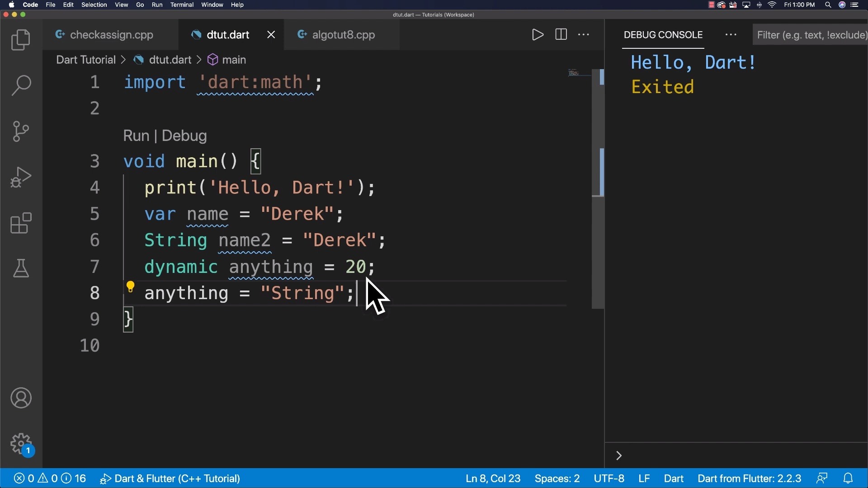This screenshot has width=868, height=488.
Task: Click the name2 variable on line 6
Action: pyautogui.click(x=245, y=240)
